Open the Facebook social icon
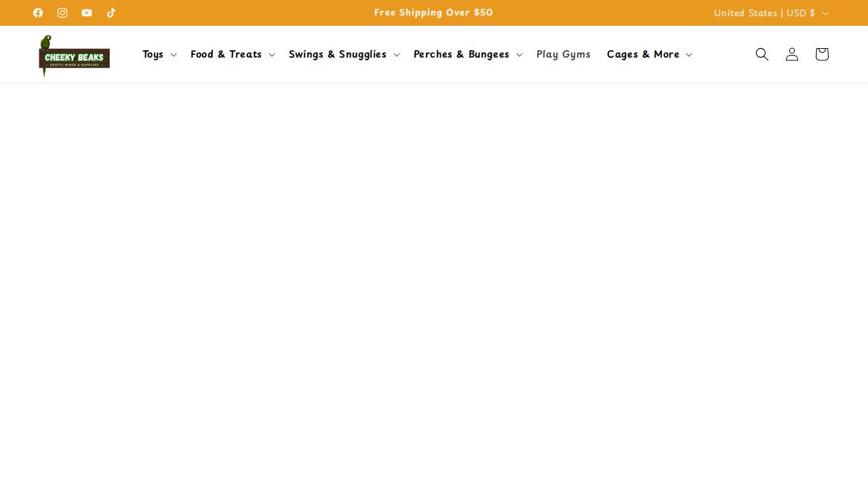868x488 pixels. [38, 12]
